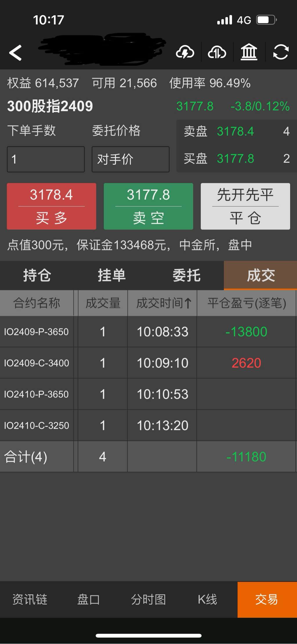The width and height of the screenshot is (297, 644).
Task: Open the K线 bottom tab
Action: pyautogui.click(x=207, y=599)
